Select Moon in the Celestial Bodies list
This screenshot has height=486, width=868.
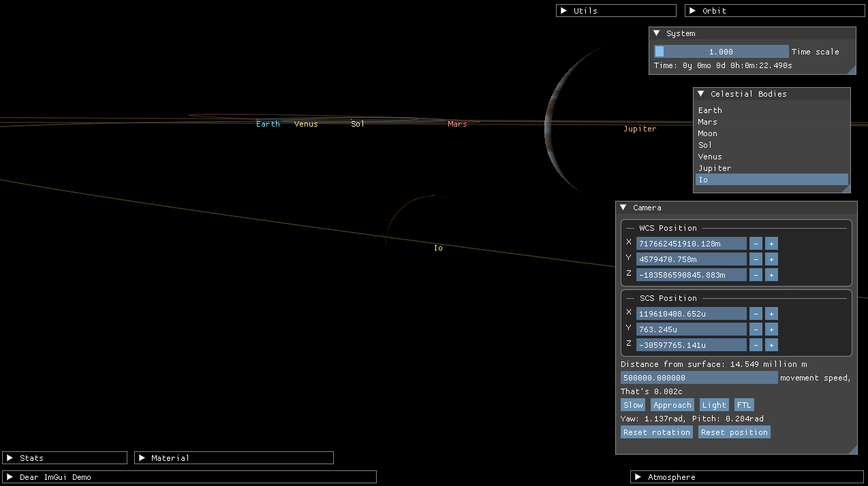pyautogui.click(x=707, y=133)
